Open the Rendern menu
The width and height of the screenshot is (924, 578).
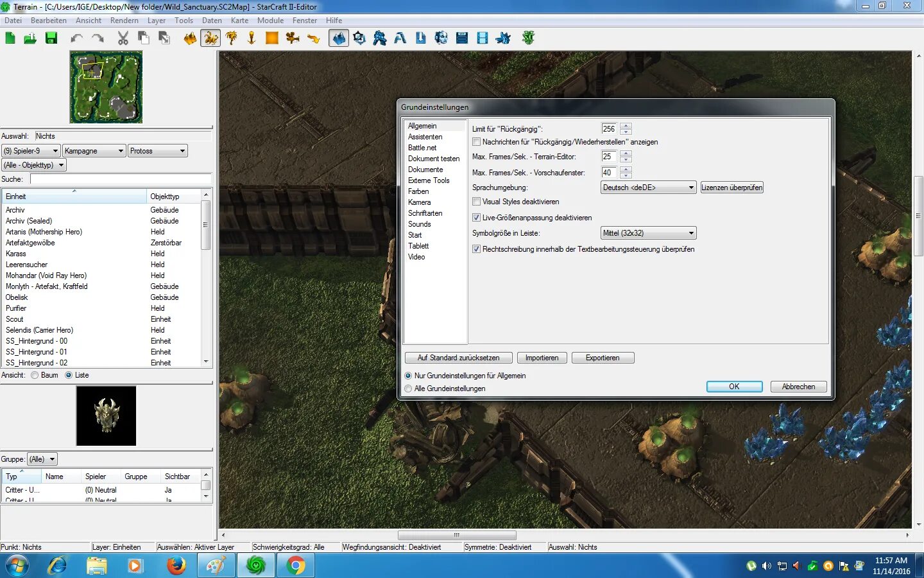pos(124,21)
